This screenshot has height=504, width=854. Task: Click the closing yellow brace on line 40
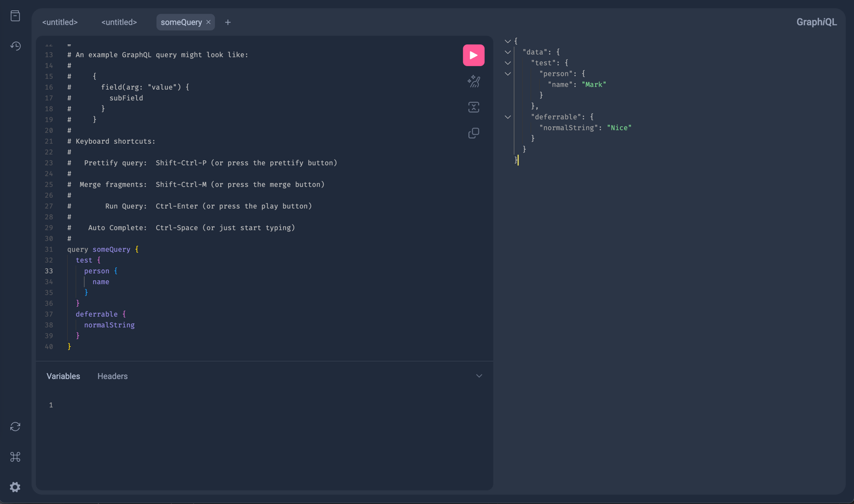click(x=69, y=347)
